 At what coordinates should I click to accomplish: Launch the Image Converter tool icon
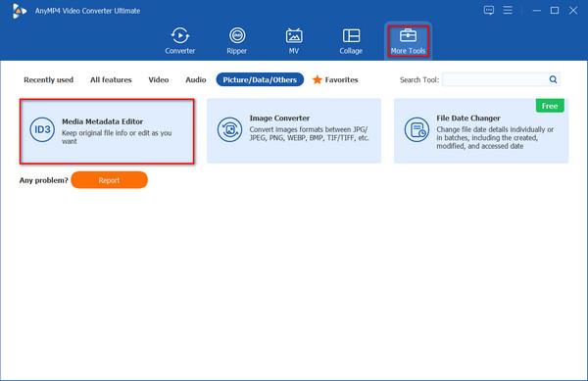pos(229,129)
